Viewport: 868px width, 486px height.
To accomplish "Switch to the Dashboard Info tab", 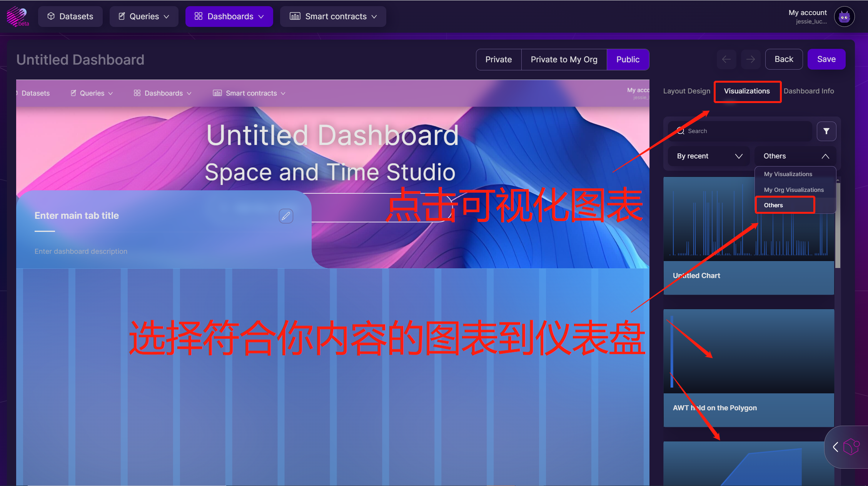I will tap(809, 91).
